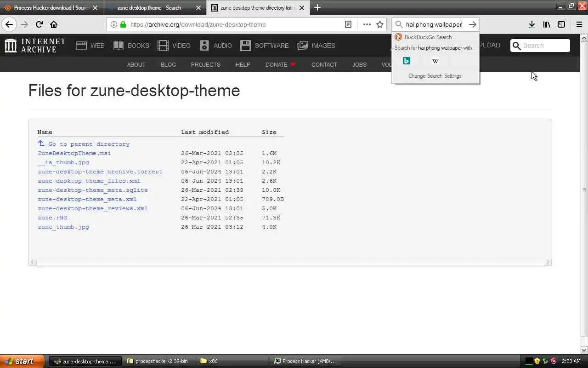Open the browser home page
588x368 pixels.
(x=54, y=24)
